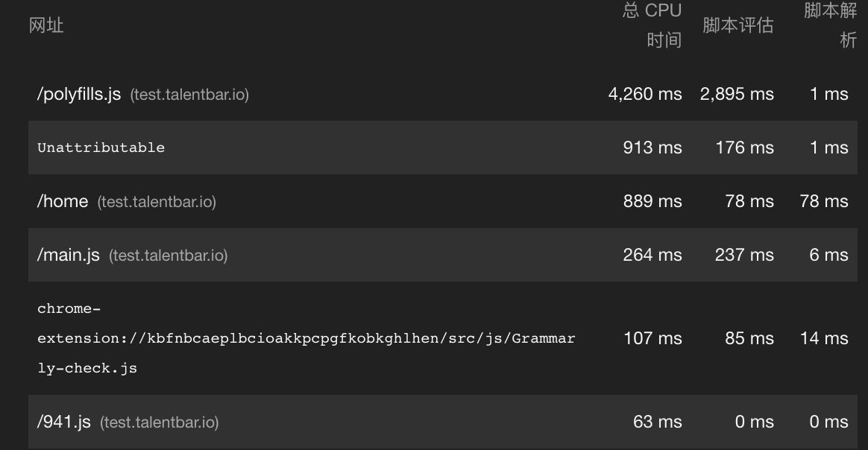Click the 913 ms Unattributable CPU time
This screenshot has height=450, width=868.
(652, 148)
